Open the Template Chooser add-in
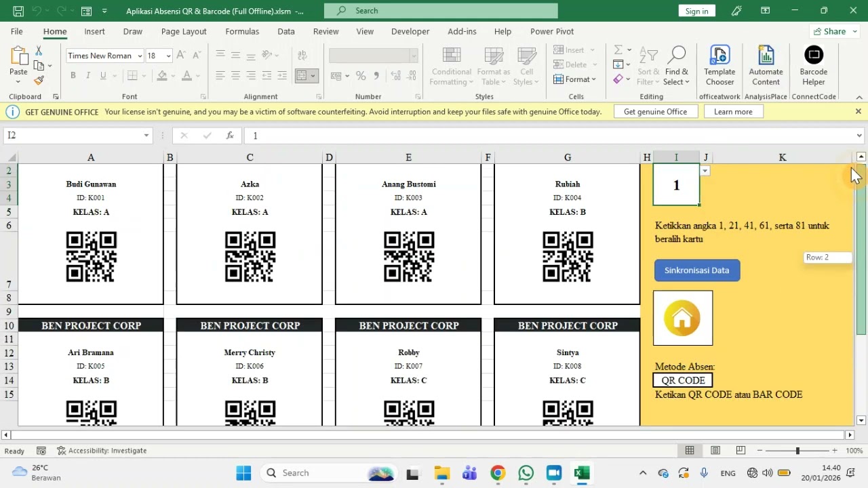This screenshot has width=868, height=488. tap(719, 66)
